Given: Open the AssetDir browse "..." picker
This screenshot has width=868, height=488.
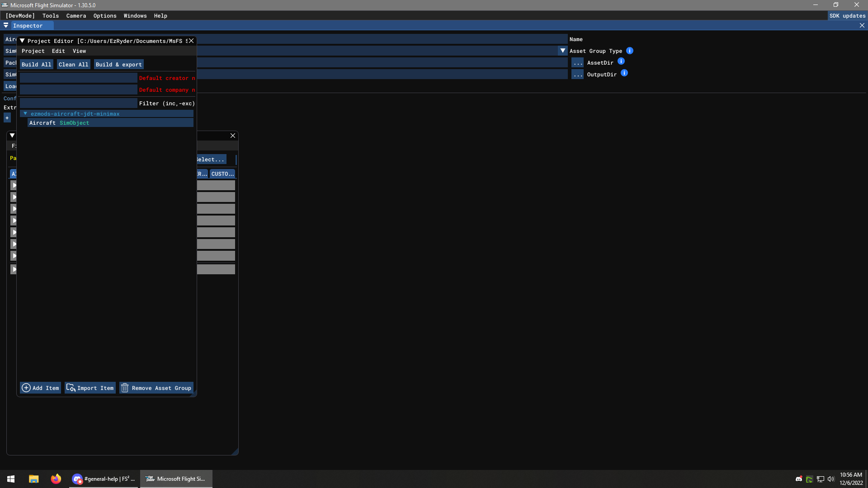Looking at the screenshot, I should coord(577,63).
